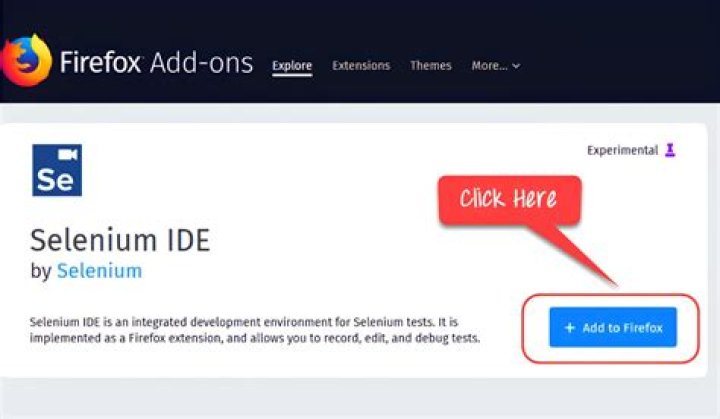The height and width of the screenshot is (419, 720).
Task: Open the Explore tab
Action: tap(292, 66)
